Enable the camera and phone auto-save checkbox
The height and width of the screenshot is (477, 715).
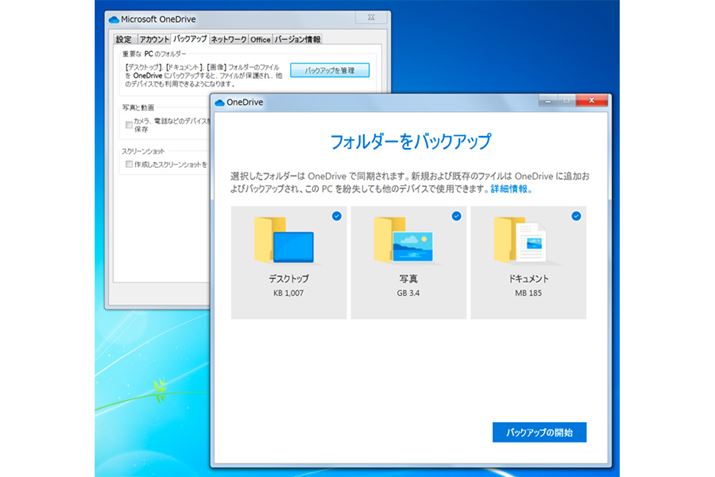pyautogui.click(x=129, y=124)
